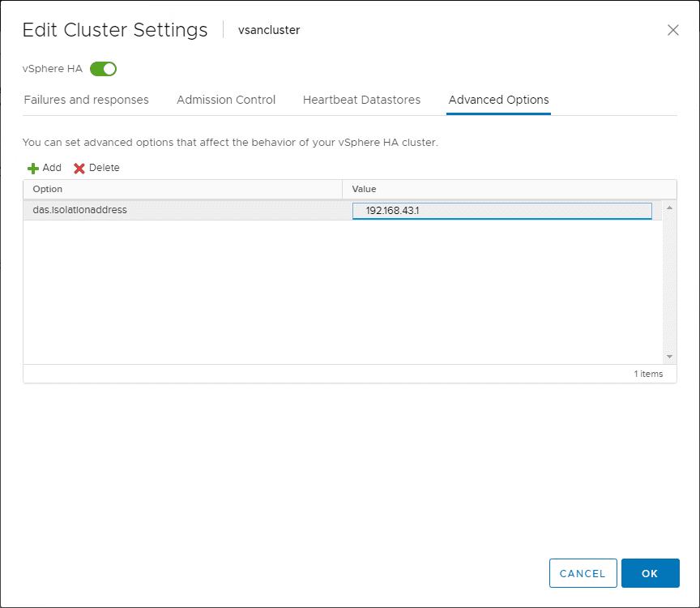Viewport: 700px width, 608px height.
Task: Confirm settings with the OK button
Action: (650, 573)
